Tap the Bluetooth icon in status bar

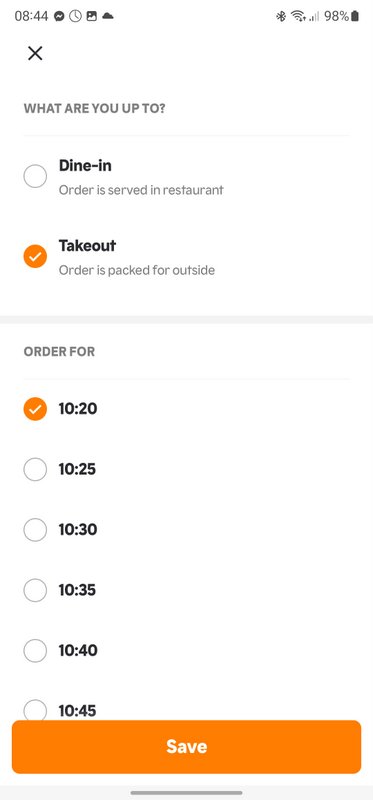tap(281, 16)
